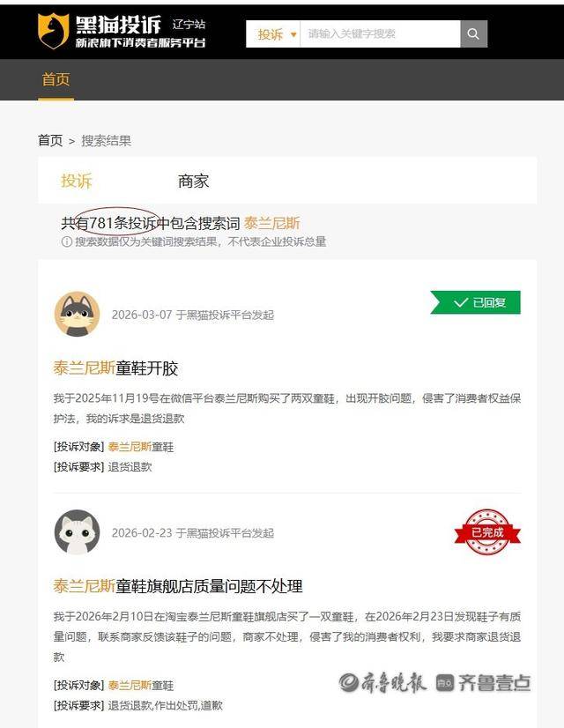Click the Black Cat shield logo
Screen dimensions: 564x728
click(53, 31)
